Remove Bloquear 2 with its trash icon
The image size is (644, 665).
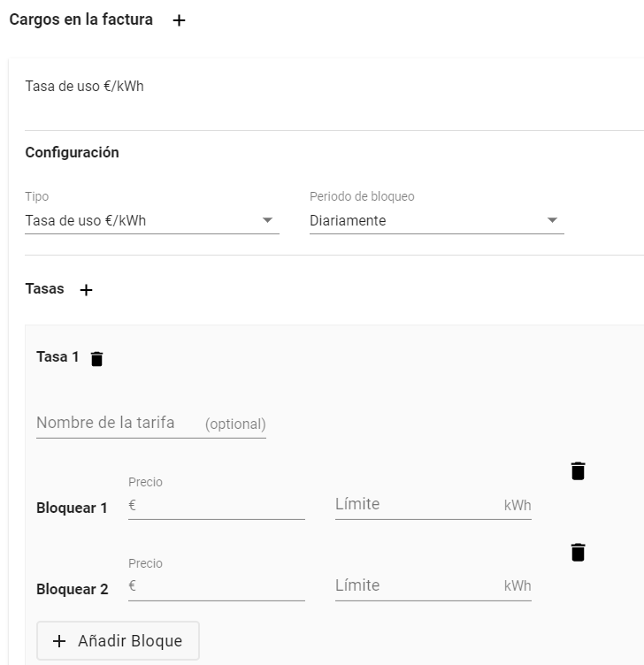click(578, 552)
